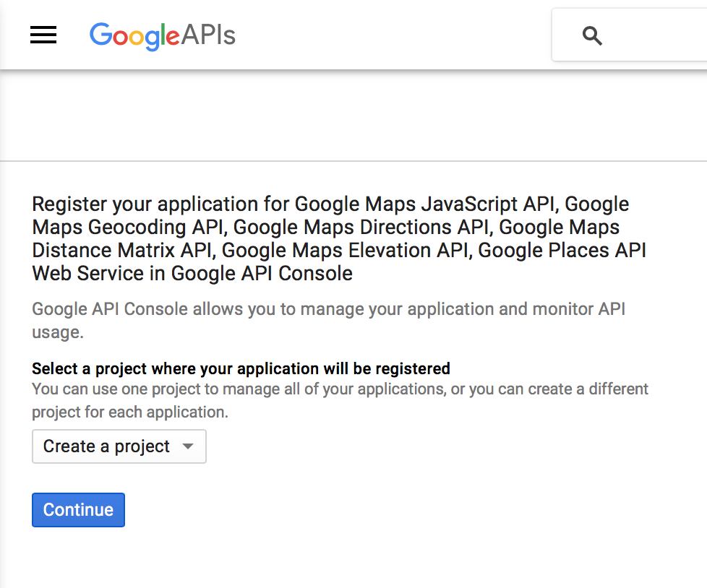Click the words monitor API usage

click(x=578, y=310)
